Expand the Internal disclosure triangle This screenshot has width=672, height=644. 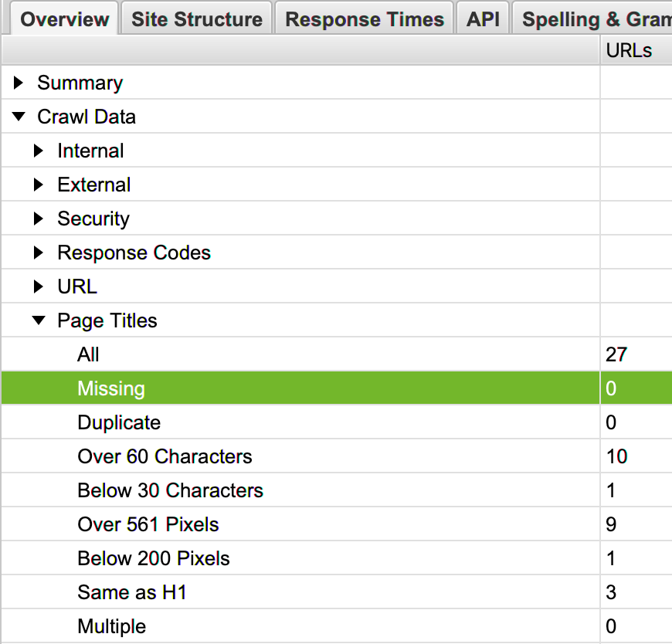[x=39, y=151]
